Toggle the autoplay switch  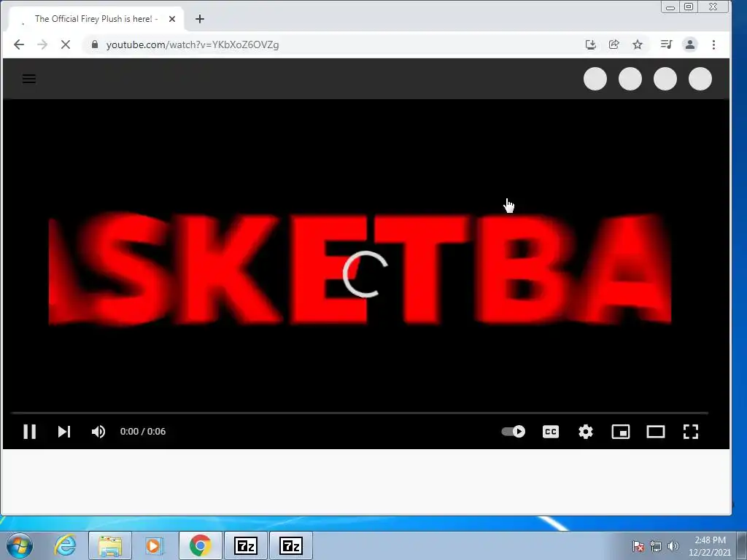[x=513, y=432]
